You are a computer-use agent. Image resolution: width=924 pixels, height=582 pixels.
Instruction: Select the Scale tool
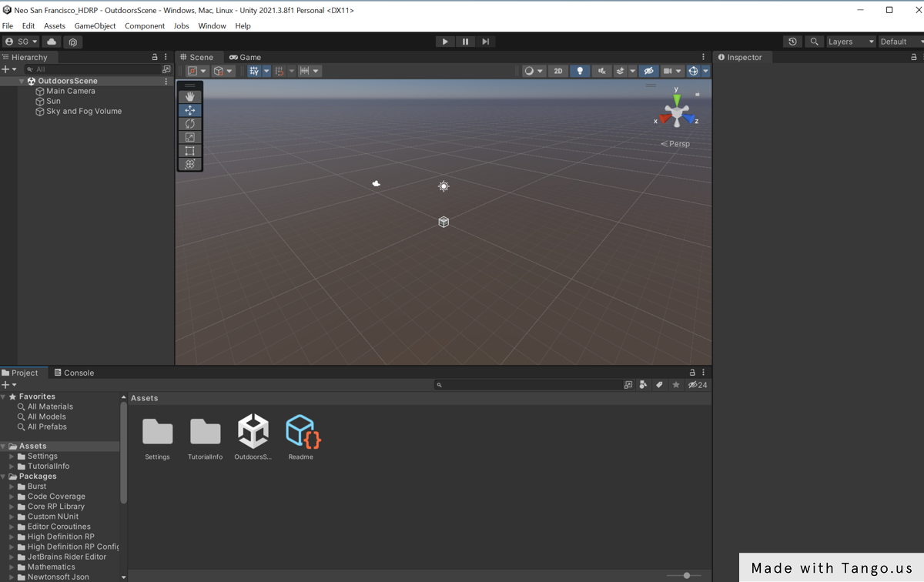[189, 137]
